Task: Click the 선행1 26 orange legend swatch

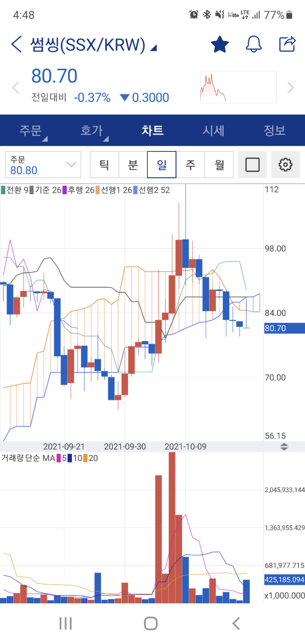Action: 98,190
